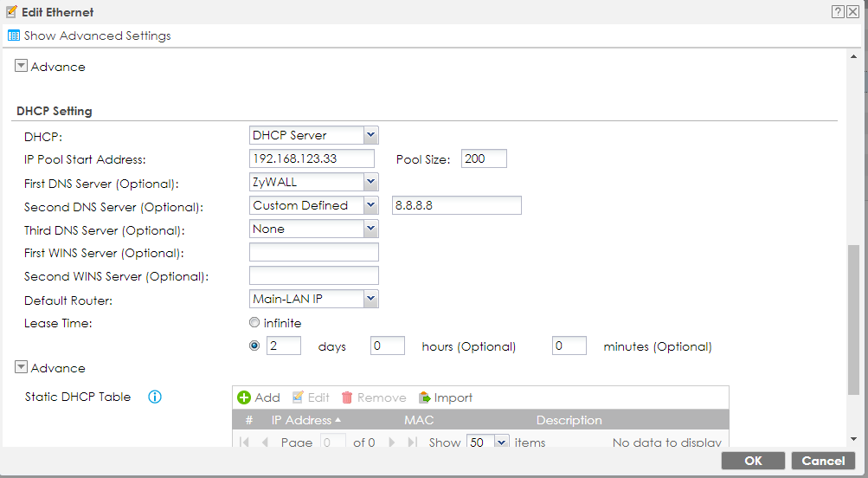Open the Default Router dropdown

[x=370, y=299]
